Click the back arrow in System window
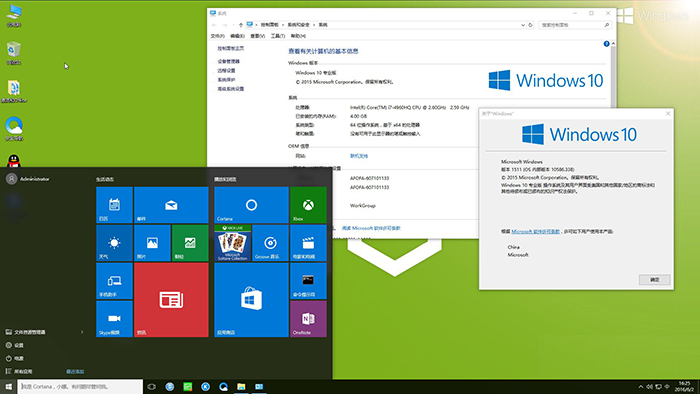Image resolution: width=700 pixels, height=394 pixels. (x=214, y=25)
